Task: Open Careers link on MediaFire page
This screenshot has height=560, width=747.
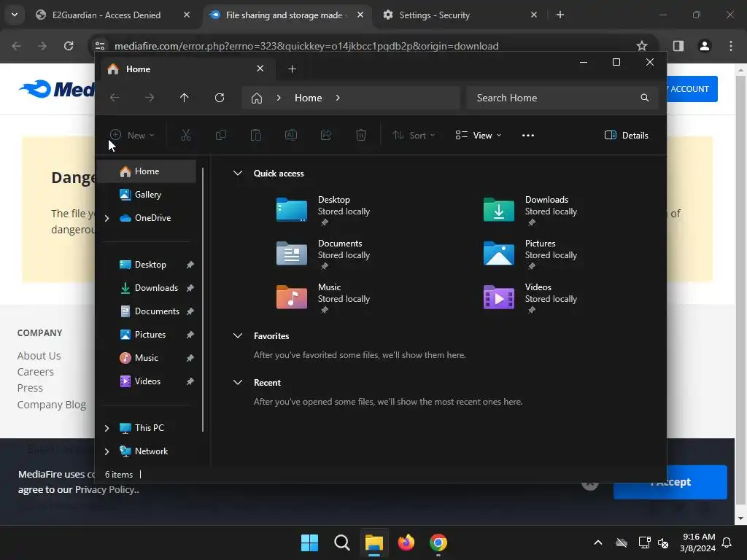Action: (36, 372)
